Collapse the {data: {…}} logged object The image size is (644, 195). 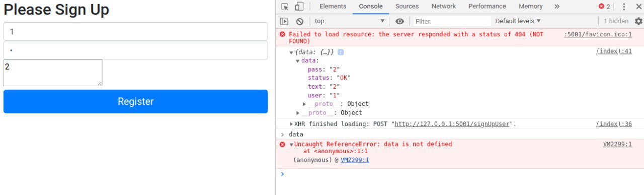tap(291, 52)
